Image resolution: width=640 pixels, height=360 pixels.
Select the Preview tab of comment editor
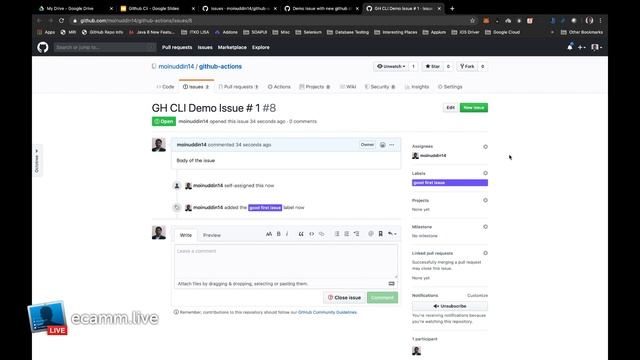pos(212,235)
